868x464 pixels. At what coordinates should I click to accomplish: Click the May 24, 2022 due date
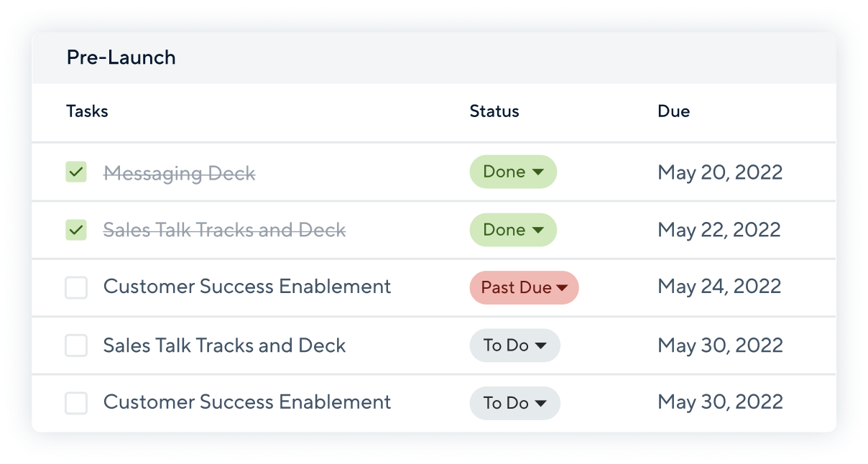[720, 287]
